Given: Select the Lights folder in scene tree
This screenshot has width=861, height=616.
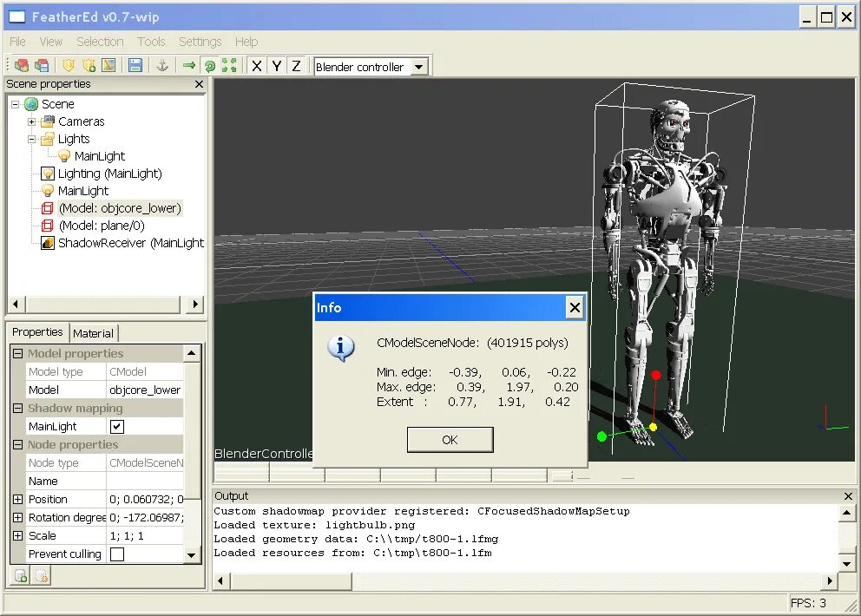Looking at the screenshot, I should (x=74, y=139).
